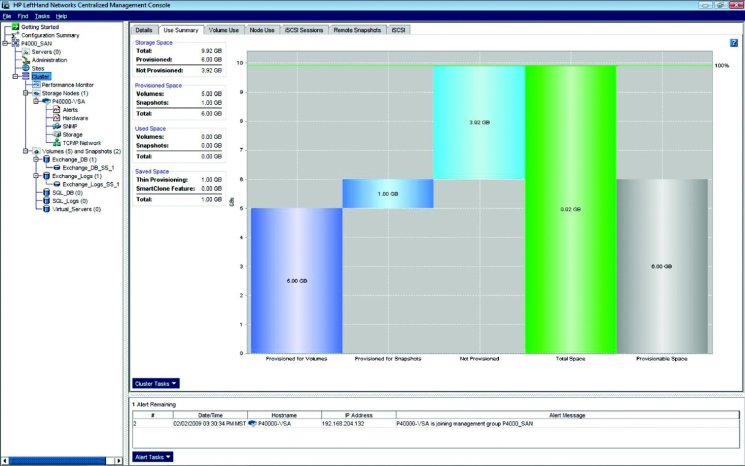Select the SQL_Logs volume icon
Image resolution: width=745 pixels, height=466 pixels.
click(47, 201)
